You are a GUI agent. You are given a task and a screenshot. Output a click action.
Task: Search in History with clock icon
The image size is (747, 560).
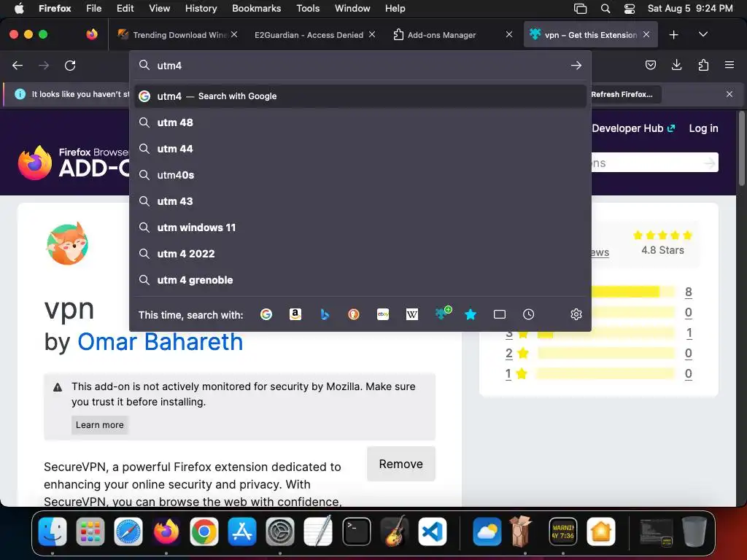tap(528, 314)
